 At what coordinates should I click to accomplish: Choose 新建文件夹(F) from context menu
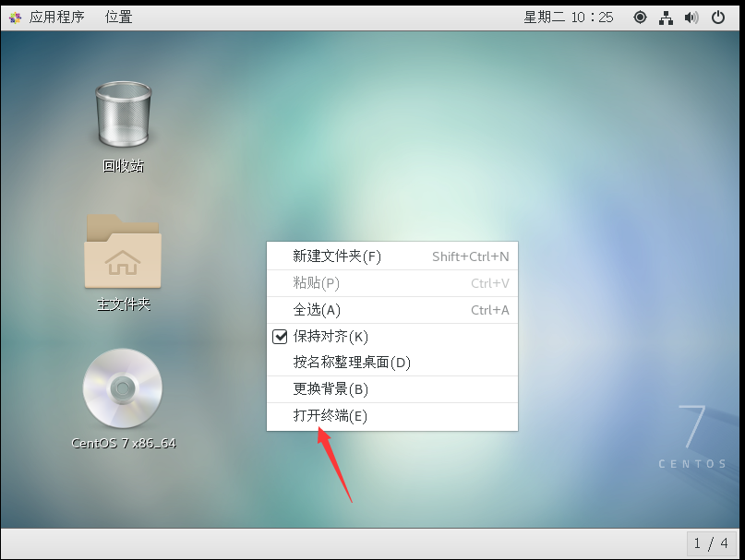(392, 256)
